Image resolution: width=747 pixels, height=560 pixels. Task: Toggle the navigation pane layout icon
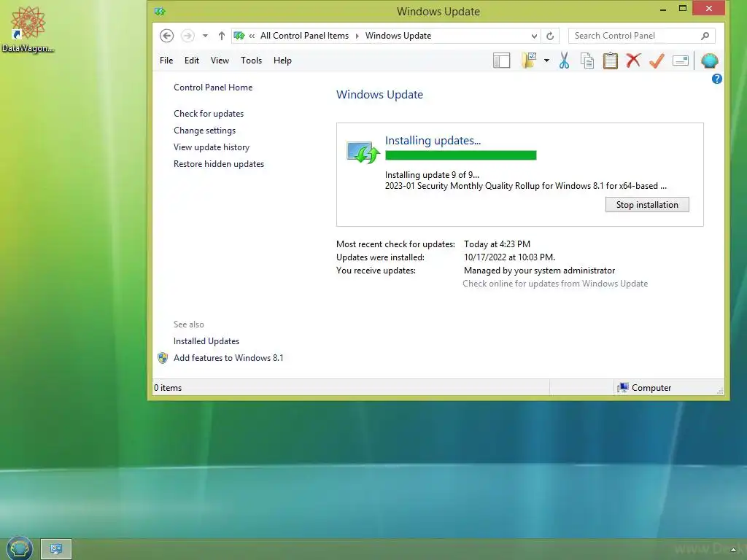[501, 61]
